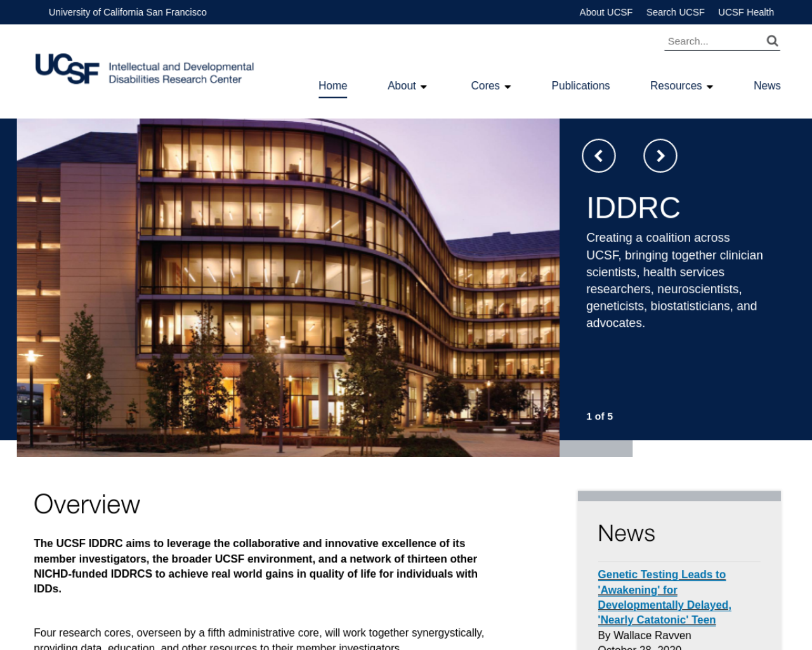Click the 'Creating a coalition across UCSF' slide description

click(674, 281)
